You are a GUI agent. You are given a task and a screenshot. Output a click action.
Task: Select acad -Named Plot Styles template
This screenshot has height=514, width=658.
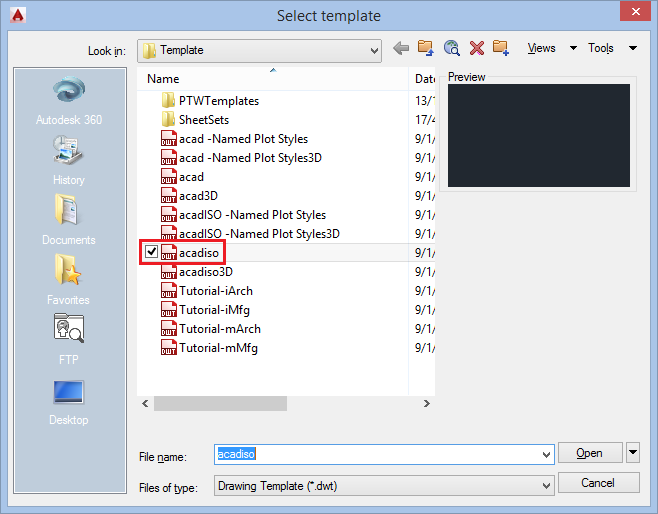point(234,139)
